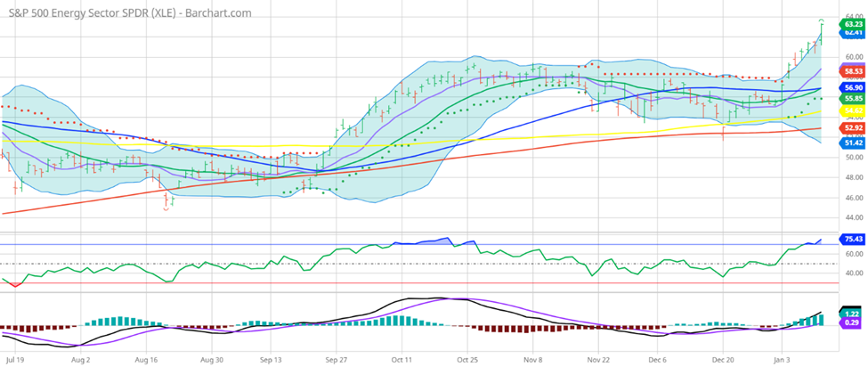Image resolution: width=868 pixels, height=367 pixels.
Task: Click the 75.43 RSI value tag
Action: (852, 239)
